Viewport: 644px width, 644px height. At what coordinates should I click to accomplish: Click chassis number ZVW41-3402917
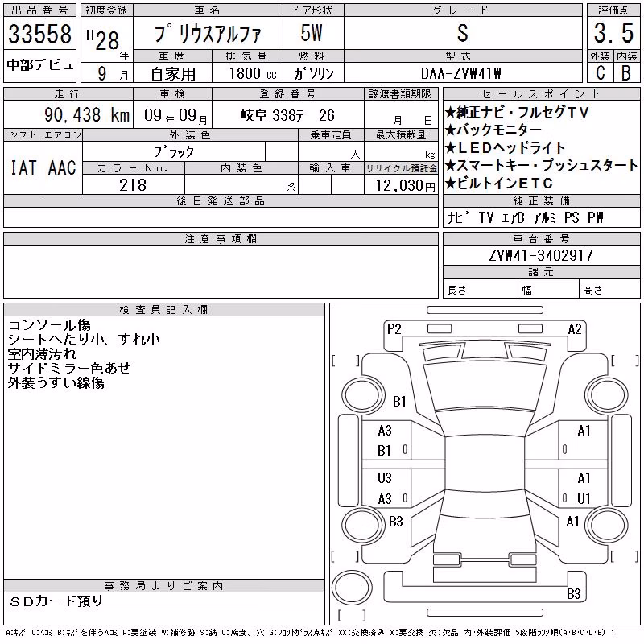(x=541, y=255)
